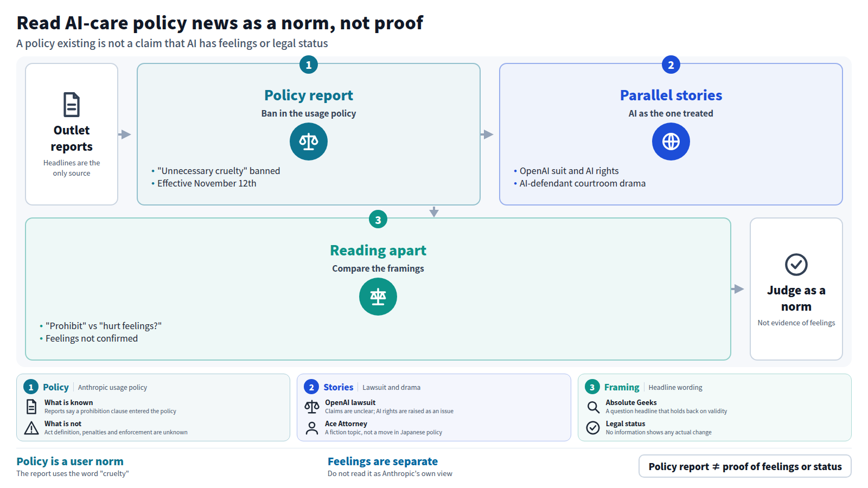The width and height of the screenshot is (868, 488).
Task: Click Not evidence of feelings caption
Action: [796, 323]
